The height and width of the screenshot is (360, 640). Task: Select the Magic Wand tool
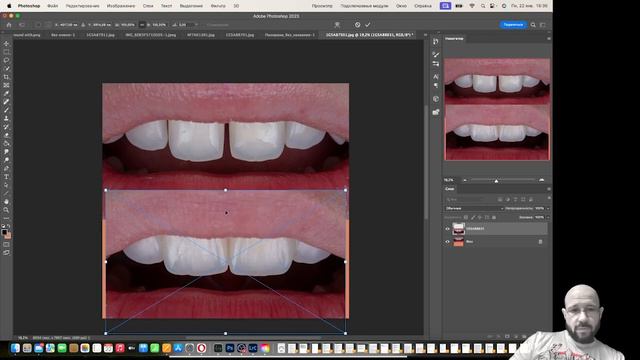coord(6,69)
